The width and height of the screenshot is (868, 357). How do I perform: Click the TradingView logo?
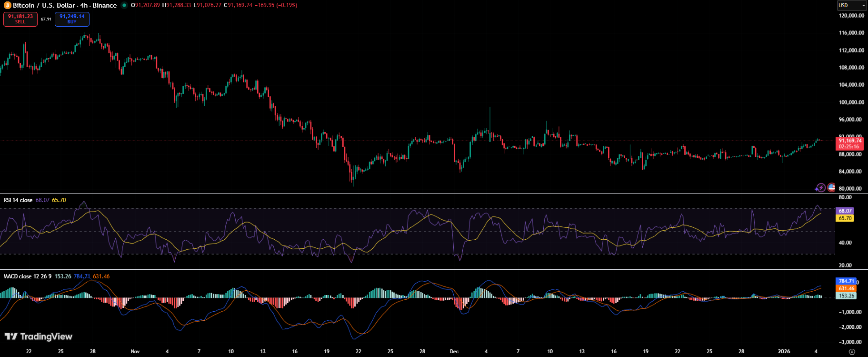point(39,337)
